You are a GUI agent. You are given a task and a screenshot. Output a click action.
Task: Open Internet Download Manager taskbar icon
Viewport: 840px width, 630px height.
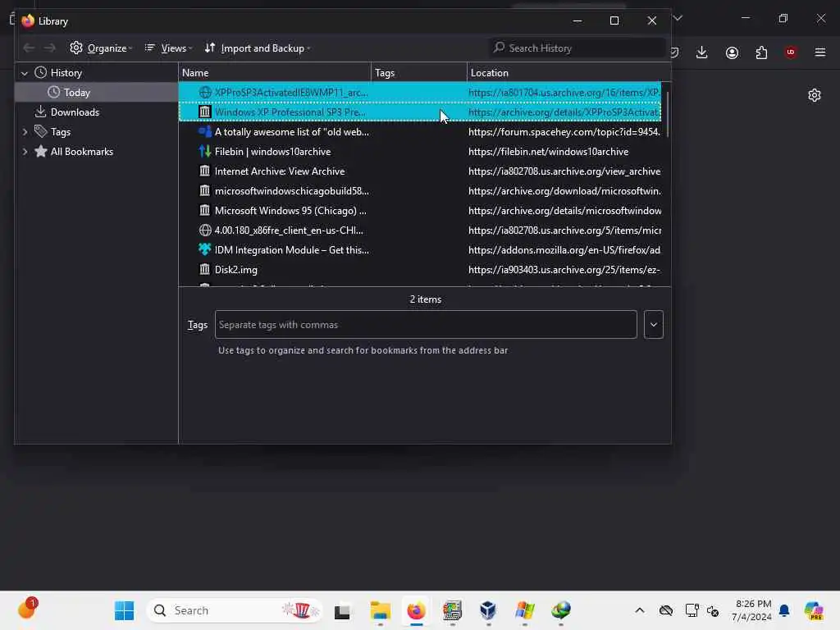click(561, 610)
